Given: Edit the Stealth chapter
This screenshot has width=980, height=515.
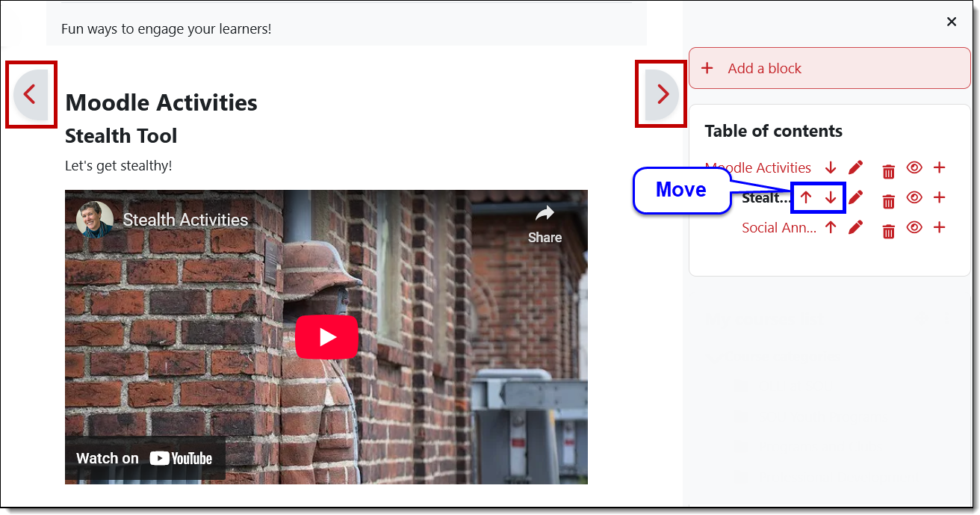Looking at the screenshot, I should pos(856,197).
